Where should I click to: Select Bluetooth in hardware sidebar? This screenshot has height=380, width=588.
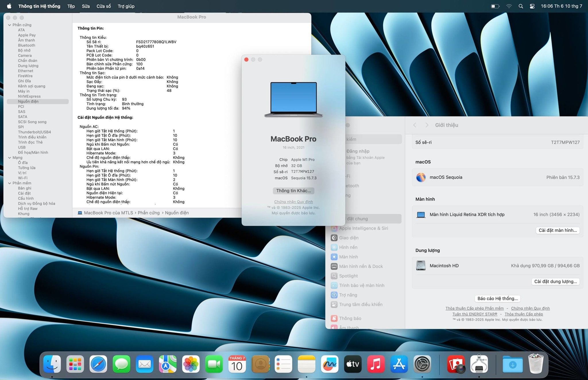pyautogui.click(x=26, y=45)
